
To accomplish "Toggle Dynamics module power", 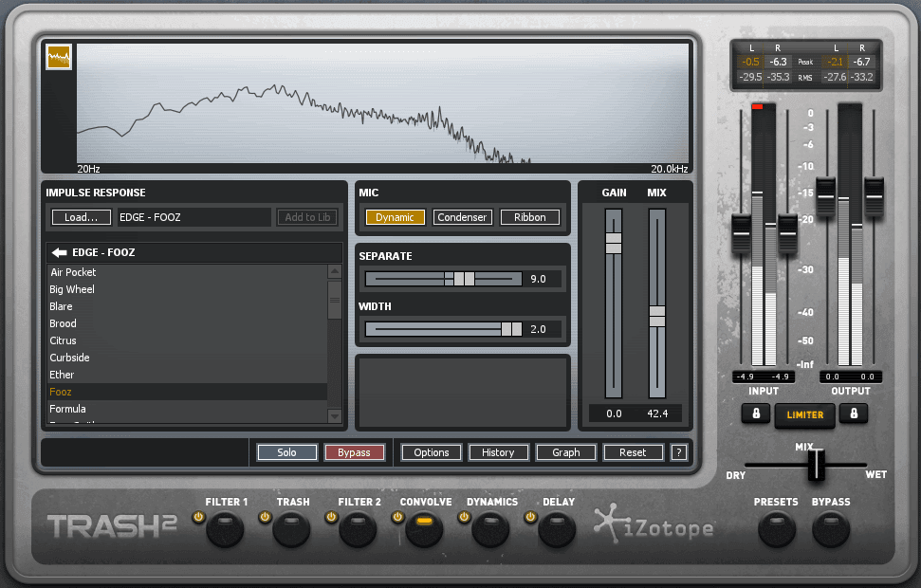I will [x=464, y=517].
